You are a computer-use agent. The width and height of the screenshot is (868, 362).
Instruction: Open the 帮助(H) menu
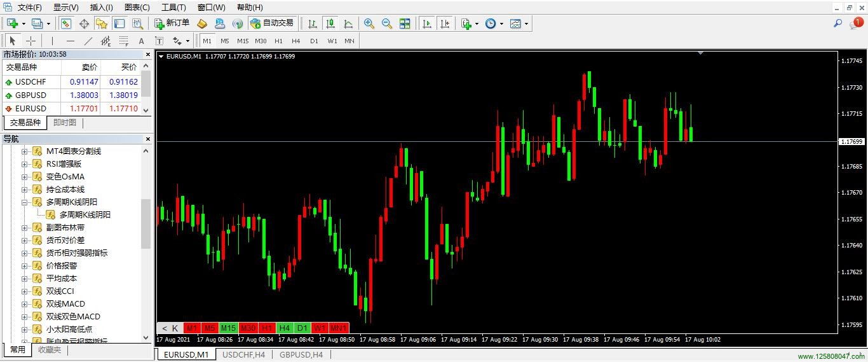pyautogui.click(x=250, y=8)
